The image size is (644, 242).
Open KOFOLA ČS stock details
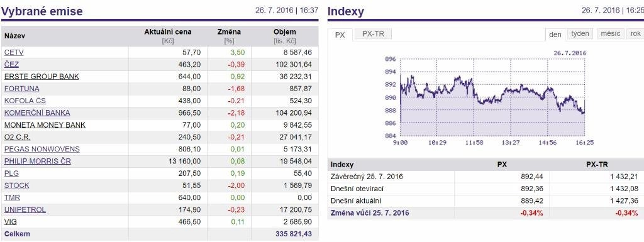pos(25,101)
